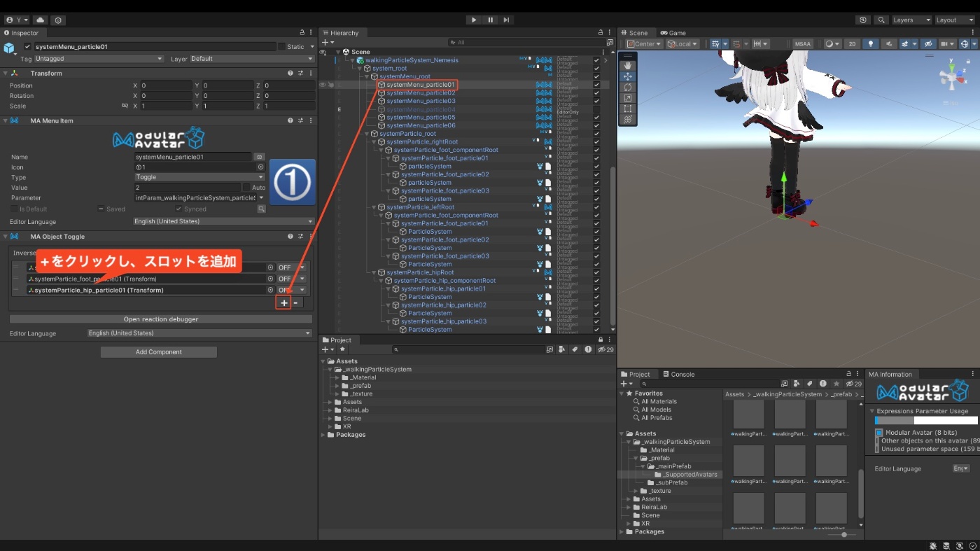
Task: Switch to the Game tab
Action: click(x=673, y=33)
